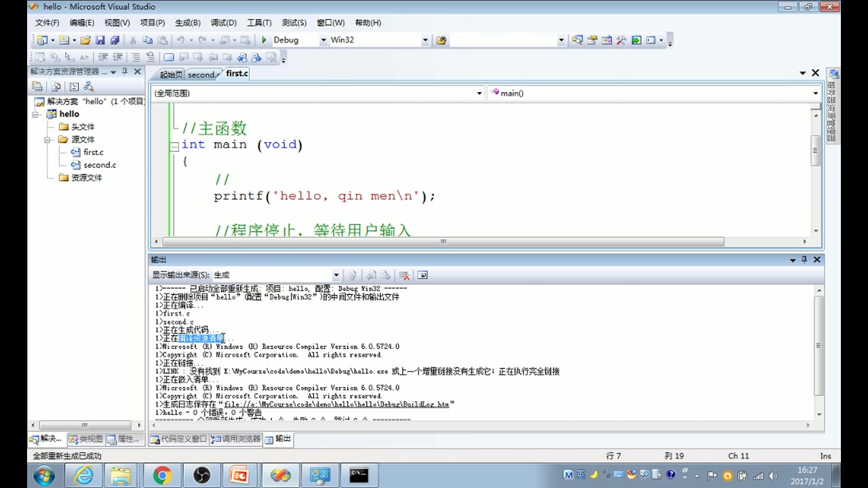Open the Start Page green arrow icon
The width and height of the screenshot is (868, 488).
point(636,40)
